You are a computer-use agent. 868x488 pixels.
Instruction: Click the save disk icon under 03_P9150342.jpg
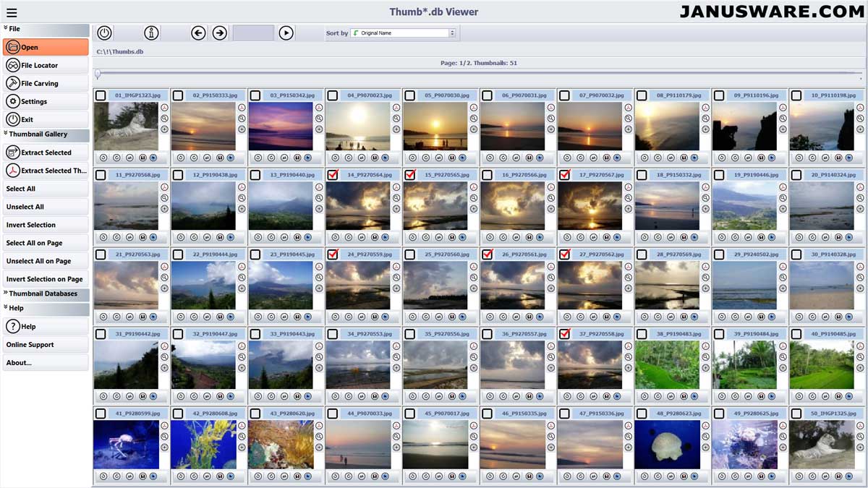click(297, 157)
